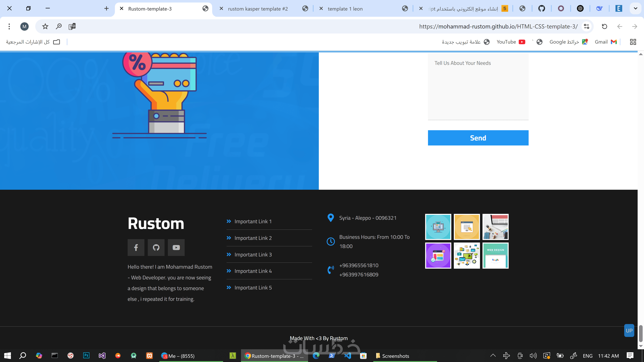The image size is (644, 362).
Task: Click the YouTube social icon in footer
Action: point(176,247)
